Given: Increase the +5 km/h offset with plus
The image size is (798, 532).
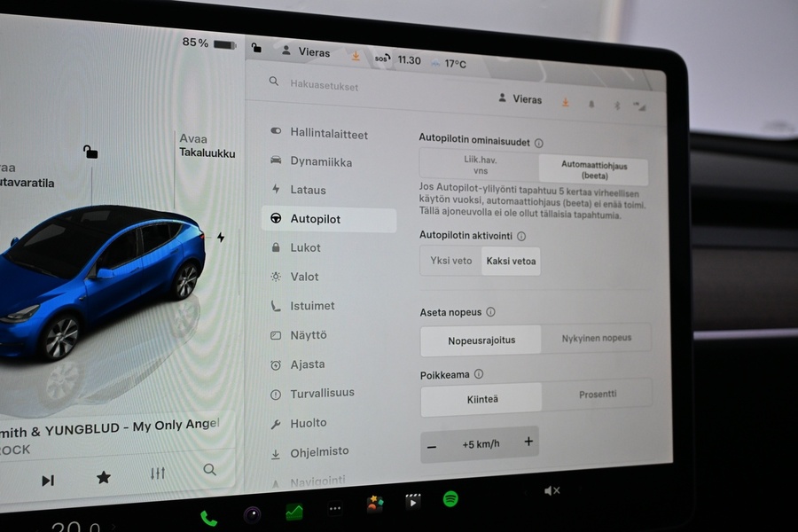Looking at the screenshot, I should point(528,441).
